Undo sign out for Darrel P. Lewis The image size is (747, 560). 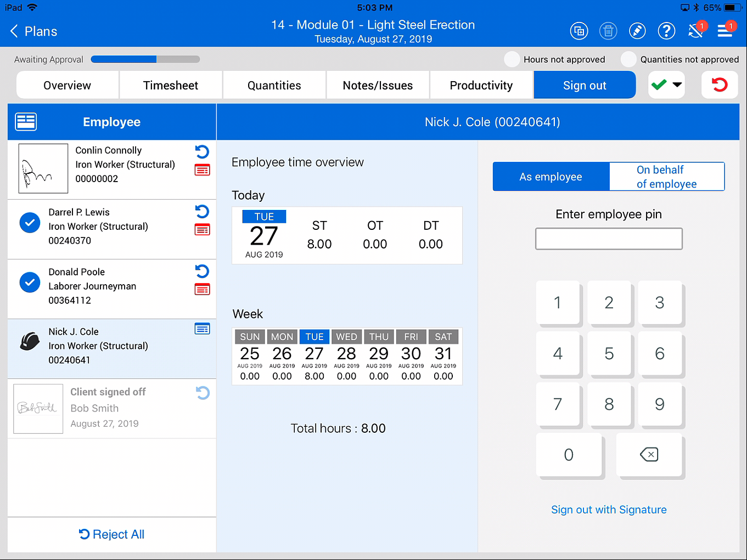(202, 212)
